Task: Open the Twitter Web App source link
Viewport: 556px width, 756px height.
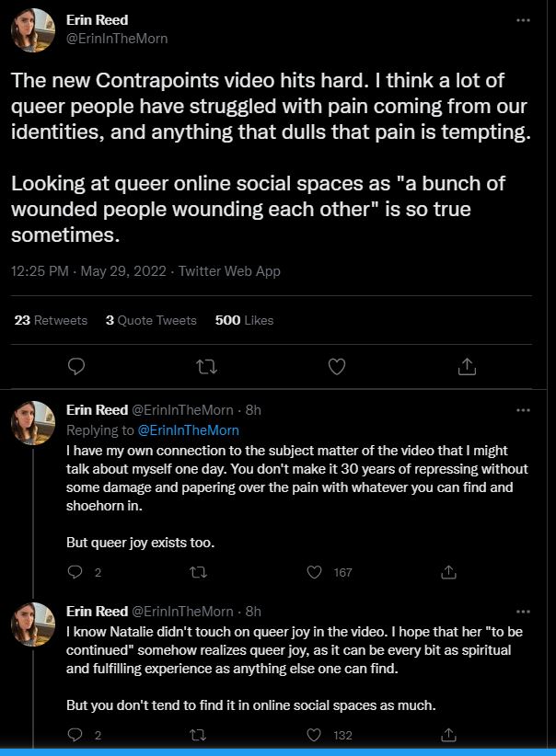Action: 229,271
